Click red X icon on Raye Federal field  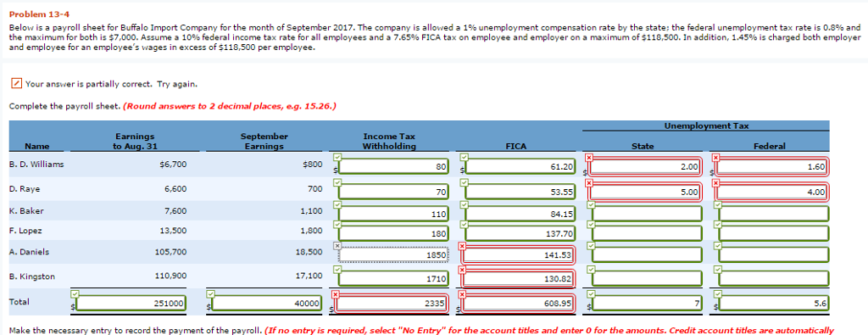click(x=715, y=182)
